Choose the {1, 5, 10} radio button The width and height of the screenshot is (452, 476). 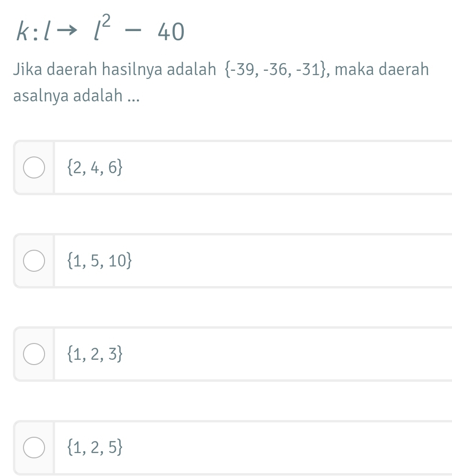pos(34,261)
